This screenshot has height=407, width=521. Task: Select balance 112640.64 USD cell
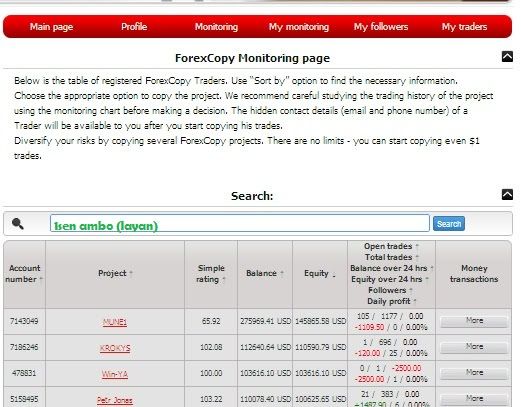pos(265,347)
